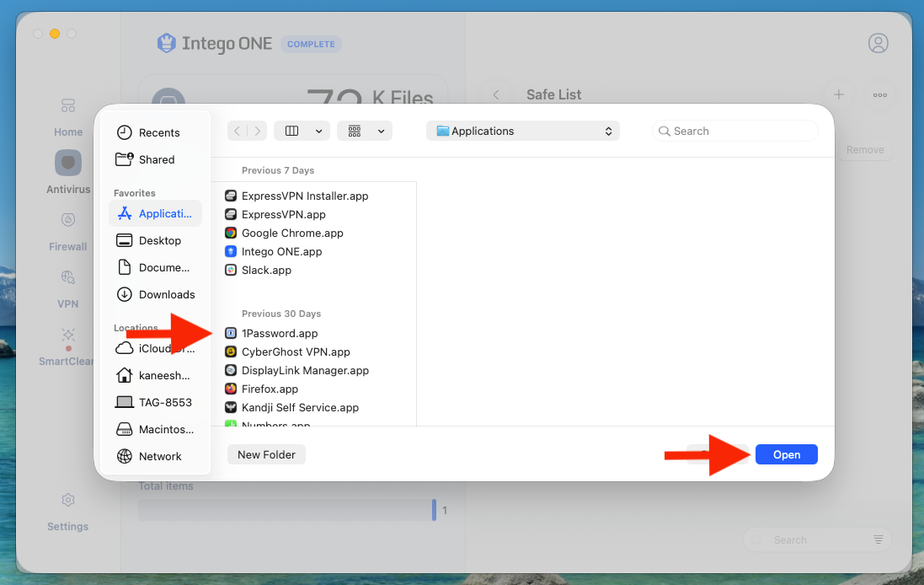Click the group-by grid icon
The height and width of the screenshot is (585, 924).
coord(354,131)
